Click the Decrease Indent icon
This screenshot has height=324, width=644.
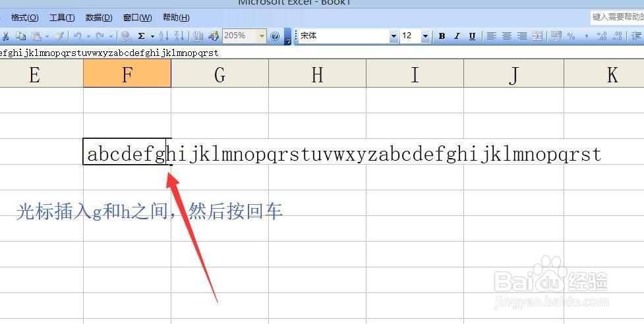[637, 36]
